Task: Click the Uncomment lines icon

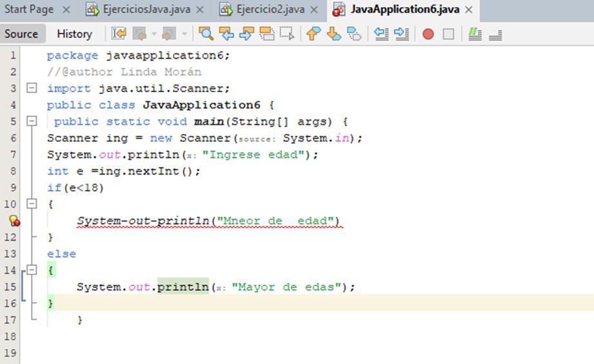Action: click(x=495, y=35)
